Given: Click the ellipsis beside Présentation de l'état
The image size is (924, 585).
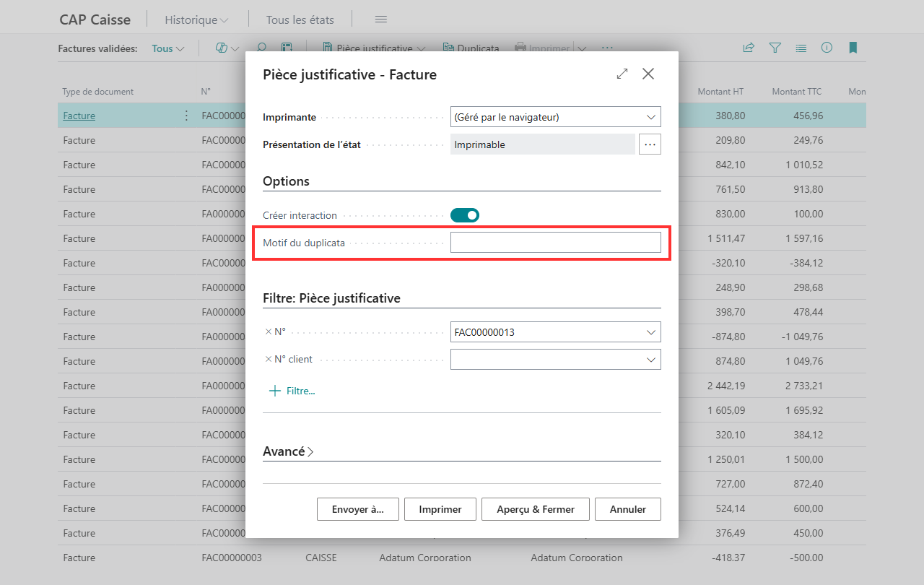Looking at the screenshot, I should coord(650,144).
